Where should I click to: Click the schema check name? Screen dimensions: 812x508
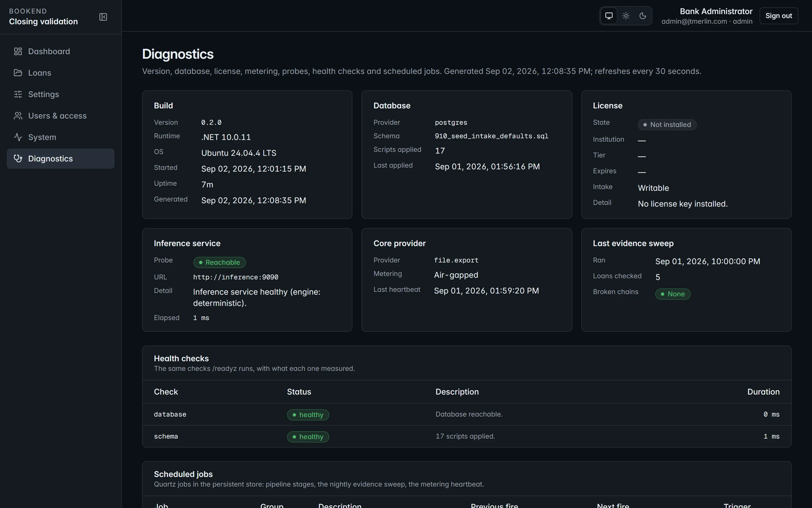tap(166, 436)
